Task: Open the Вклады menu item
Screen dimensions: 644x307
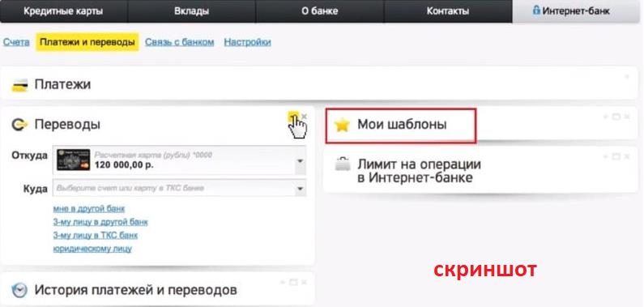Action: point(191,11)
